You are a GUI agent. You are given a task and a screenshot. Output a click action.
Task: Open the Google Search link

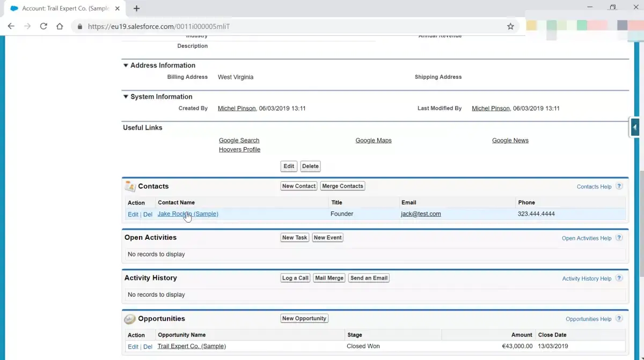coord(239,141)
